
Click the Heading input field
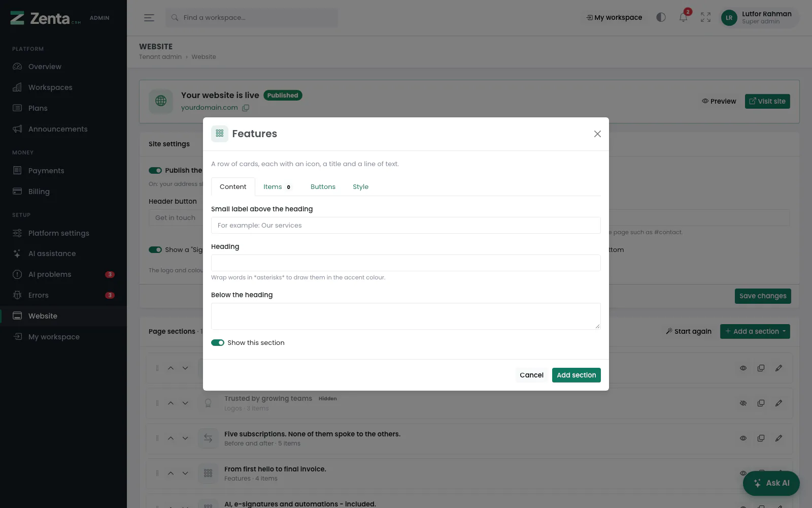(x=406, y=263)
